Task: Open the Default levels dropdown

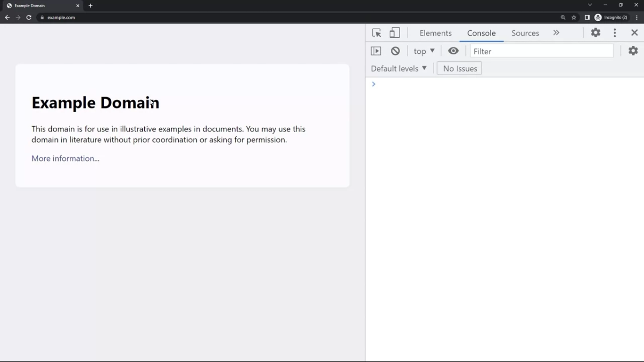Action: click(x=399, y=69)
